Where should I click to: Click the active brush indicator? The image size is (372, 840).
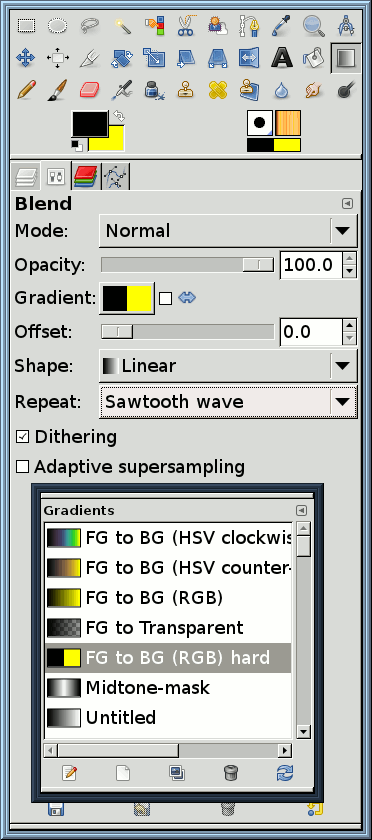coord(260,123)
